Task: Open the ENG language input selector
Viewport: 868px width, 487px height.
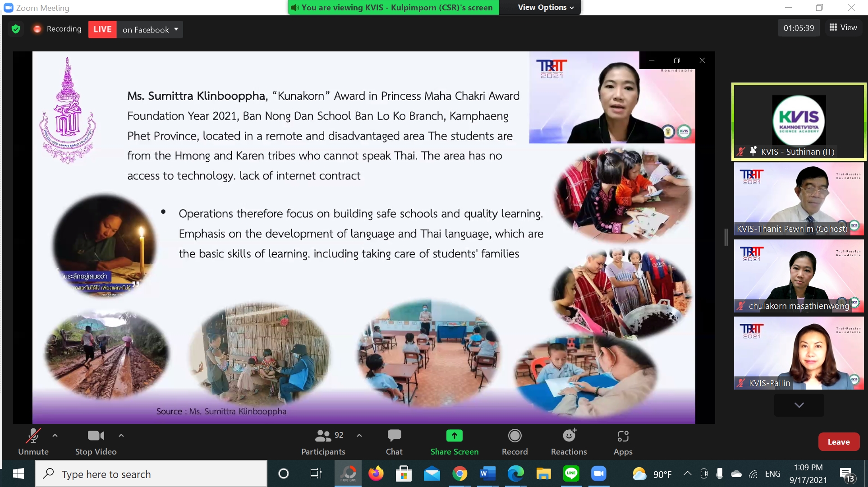Action: tap(772, 474)
